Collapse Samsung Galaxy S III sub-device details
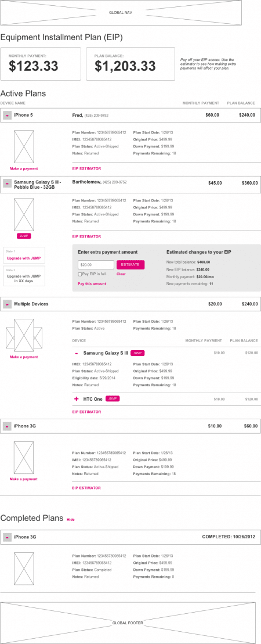The height and width of the screenshot is (644, 261). (x=77, y=353)
